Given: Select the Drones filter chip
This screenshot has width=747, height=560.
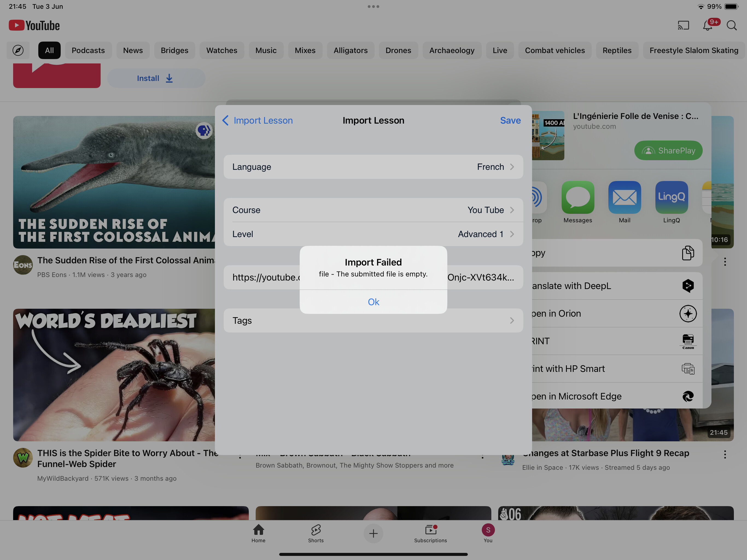Looking at the screenshot, I should tap(398, 50).
